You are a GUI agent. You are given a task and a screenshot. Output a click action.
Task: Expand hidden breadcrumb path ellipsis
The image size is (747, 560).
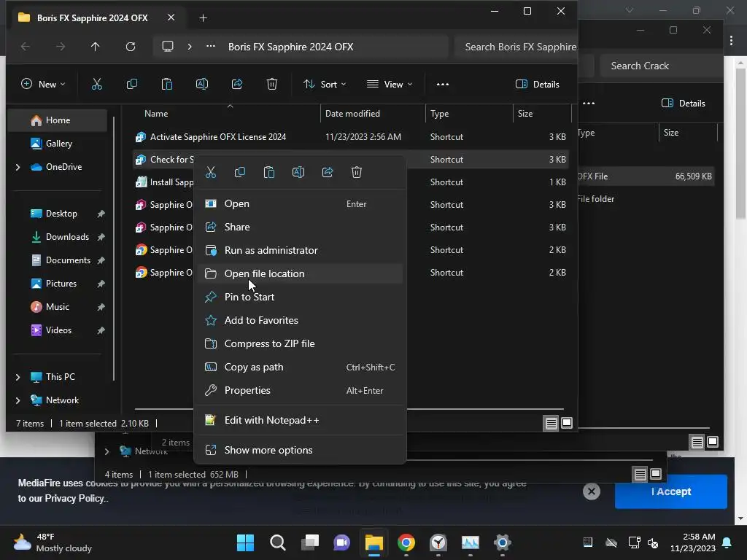pyautogui.click(x=211, y=47)
